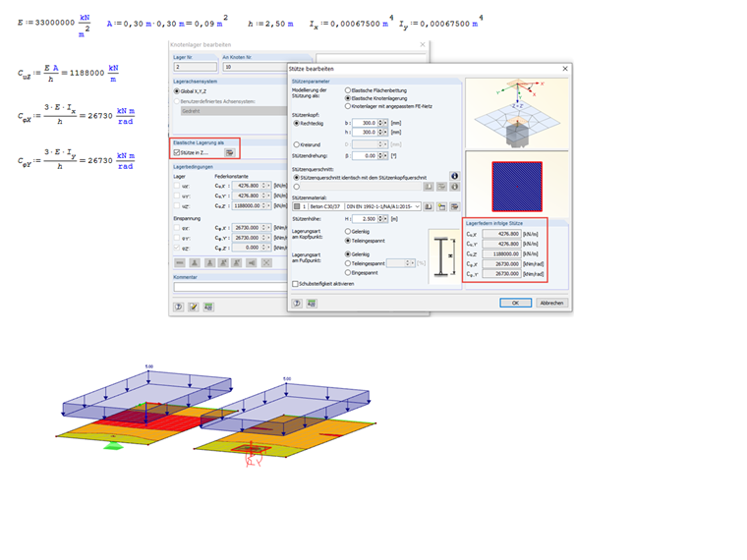The image size is (747, 560).
Task: Click gray material color swatch
Action: click(297, 206)
